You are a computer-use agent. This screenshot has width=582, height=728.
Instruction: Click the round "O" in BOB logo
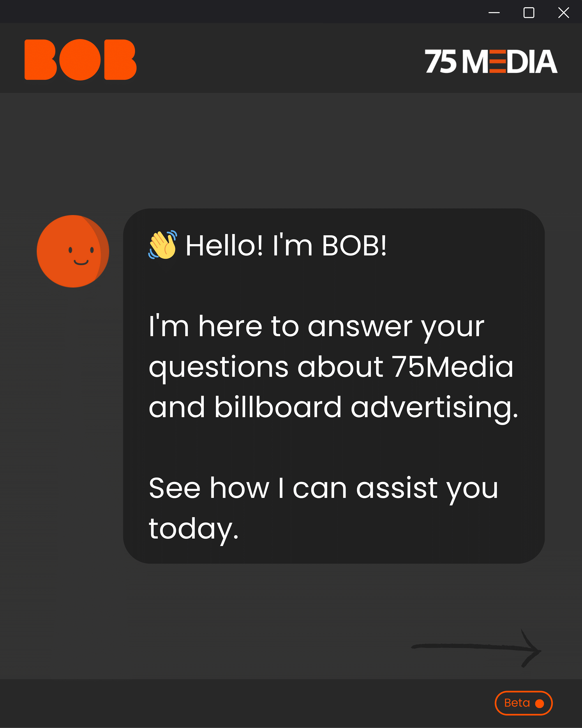click(80, 60)
